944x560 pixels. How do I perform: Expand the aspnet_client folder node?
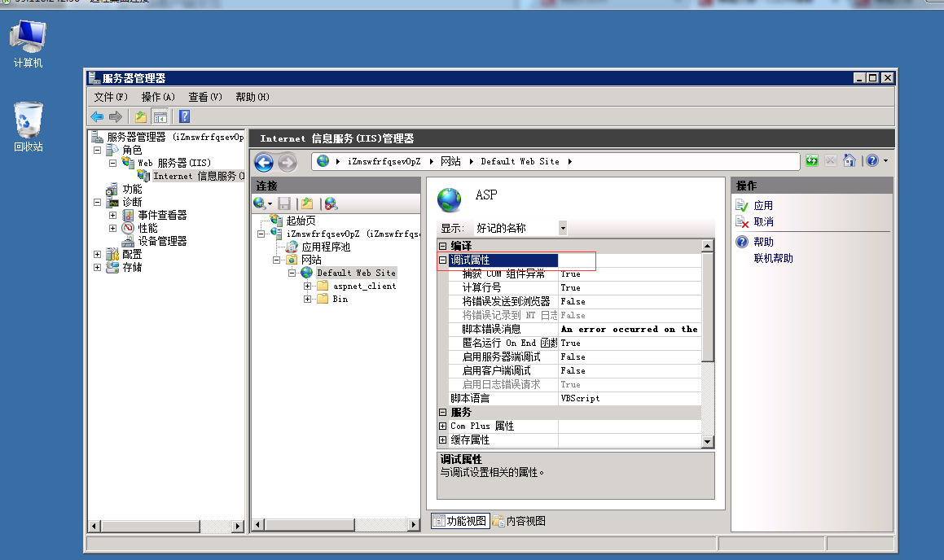(x=308, y=287)
